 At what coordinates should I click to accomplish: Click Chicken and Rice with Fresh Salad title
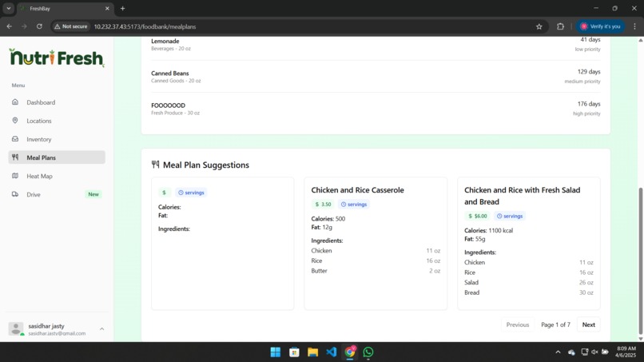coord(522,196)
